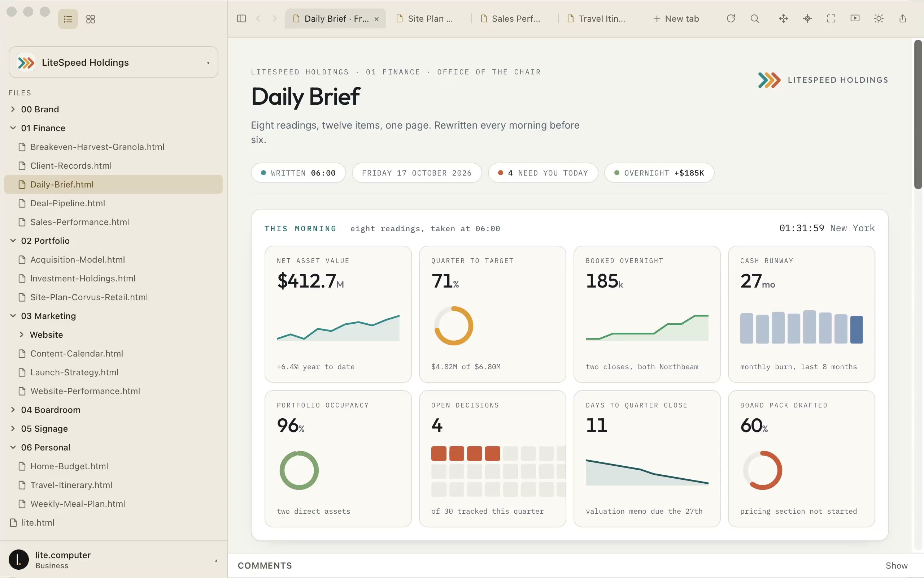Open the share icon
Image resolution: width=924 pixels, height=578 pixels.
[x=903, y=18]
